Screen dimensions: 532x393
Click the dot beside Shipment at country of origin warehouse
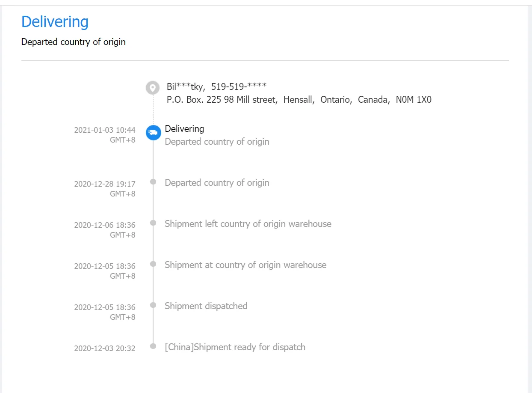[x=153, y=264]
